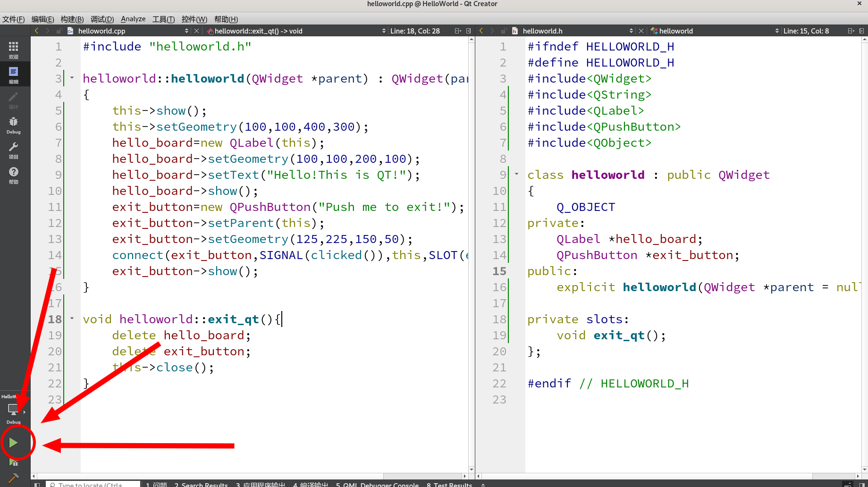Split the right editor pane
Viewport: 868px width, 487px height.
tap(851, 31)
